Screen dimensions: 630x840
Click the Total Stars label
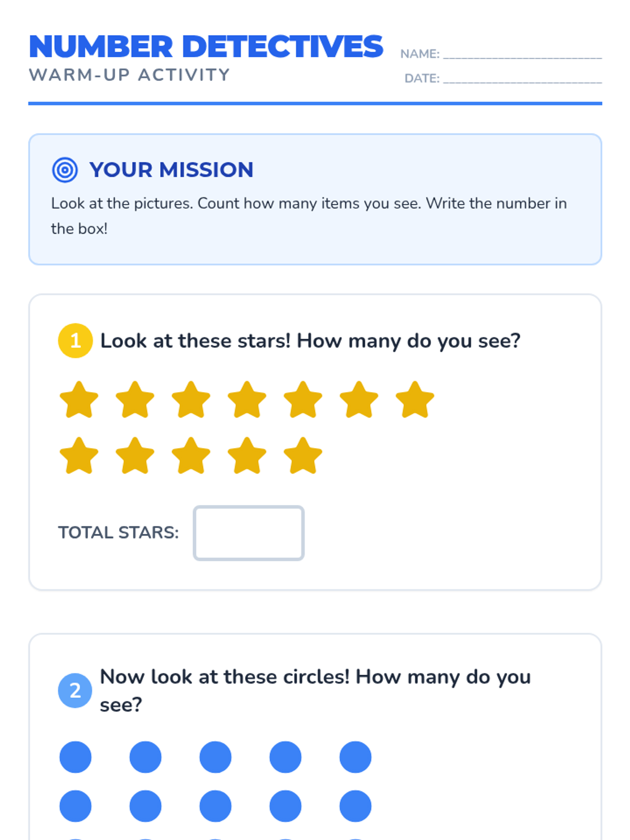tap(119, 533)
